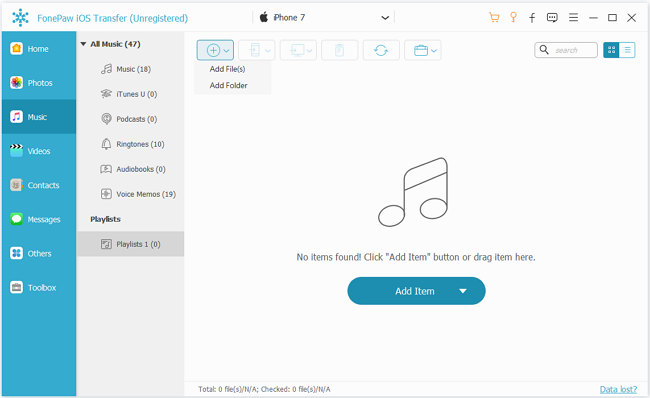Click the search magnifier icon
This screenshot has height=398, width=650.
point(544,50)
